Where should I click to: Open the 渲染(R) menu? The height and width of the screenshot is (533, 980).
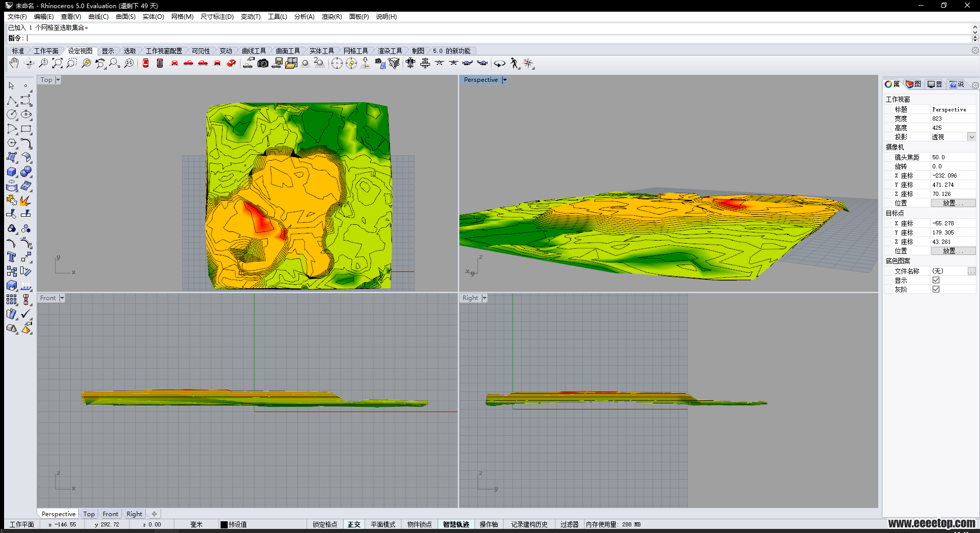(331, 17)
